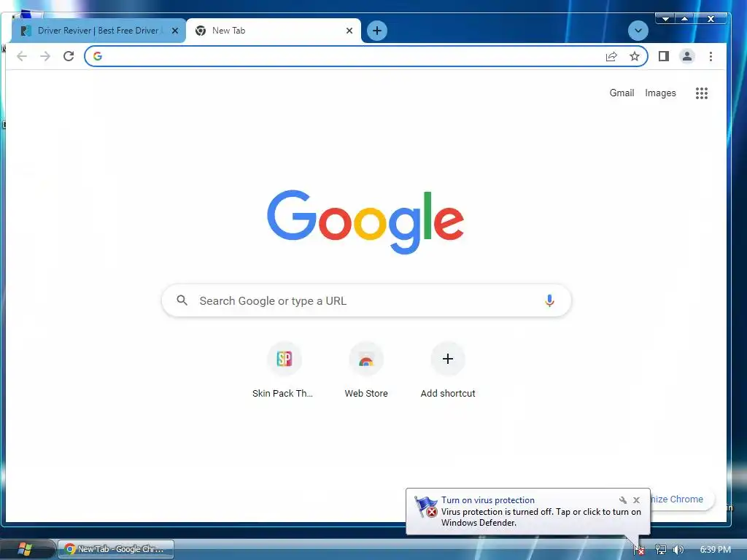Click the Windows Defender warning flag icon
This screenshot has width=747, height=560.
[x=426, y=507]
